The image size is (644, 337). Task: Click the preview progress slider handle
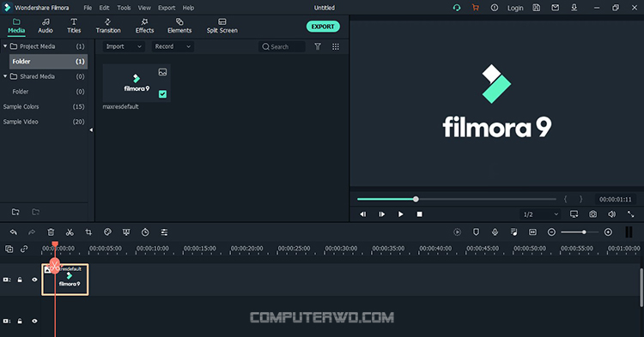pos(416,199)
